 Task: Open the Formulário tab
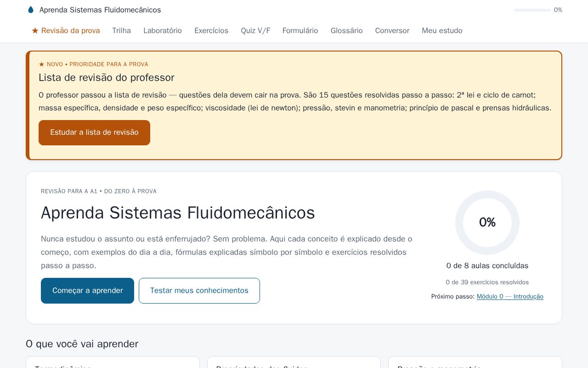pyautogui.click(x=300, y=31)
